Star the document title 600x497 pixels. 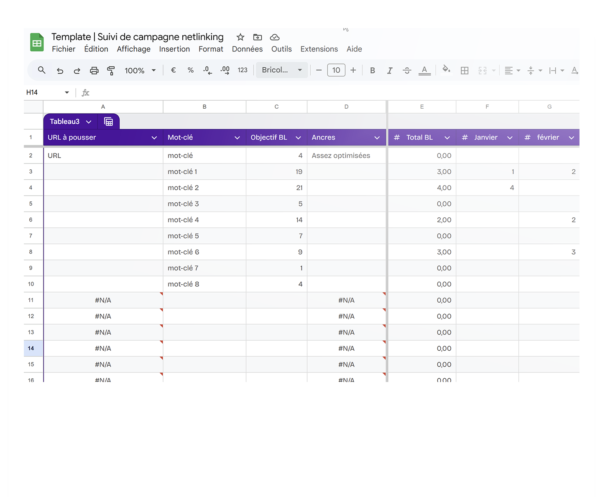coord(240,37)
